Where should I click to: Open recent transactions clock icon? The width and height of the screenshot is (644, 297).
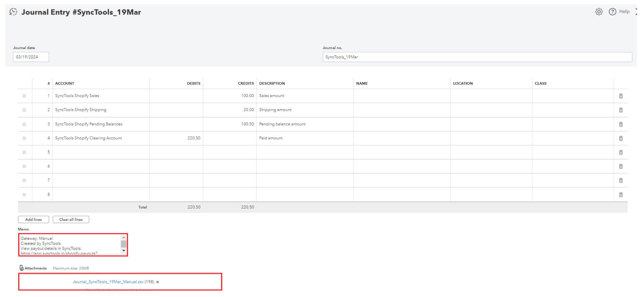(13, 12)
